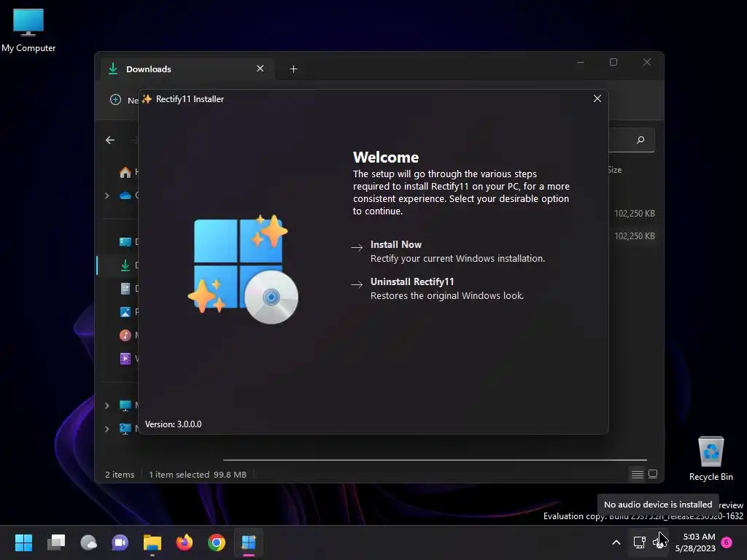Image resolution: width=747 pixels, height=560 pixels.
Task: Close the Rectify11 Installer dialog
Action: (597, 98)
